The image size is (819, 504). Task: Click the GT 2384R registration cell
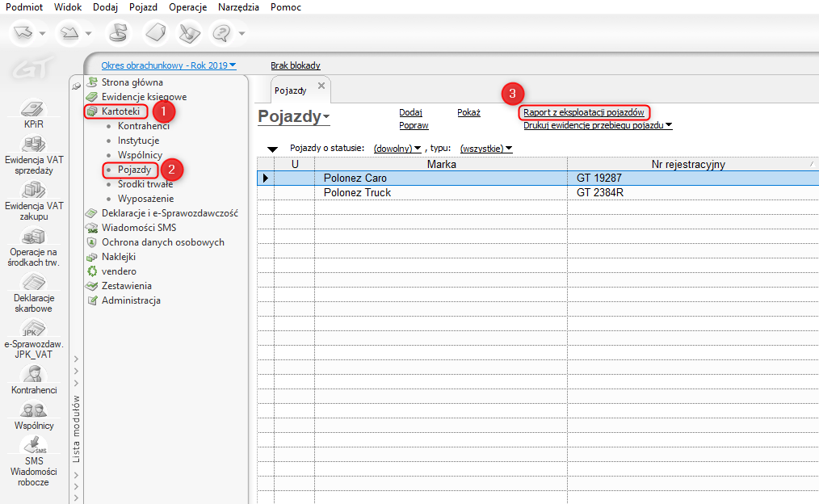pos(693,193)
